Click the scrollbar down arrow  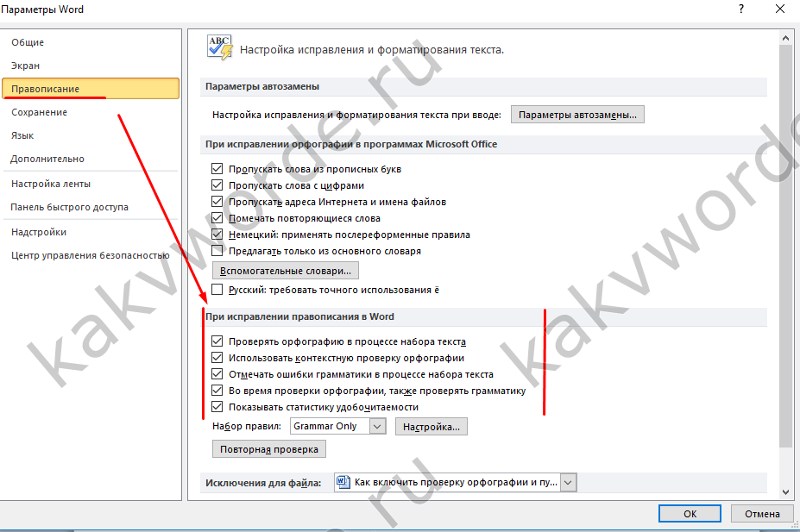coord(785,492)
